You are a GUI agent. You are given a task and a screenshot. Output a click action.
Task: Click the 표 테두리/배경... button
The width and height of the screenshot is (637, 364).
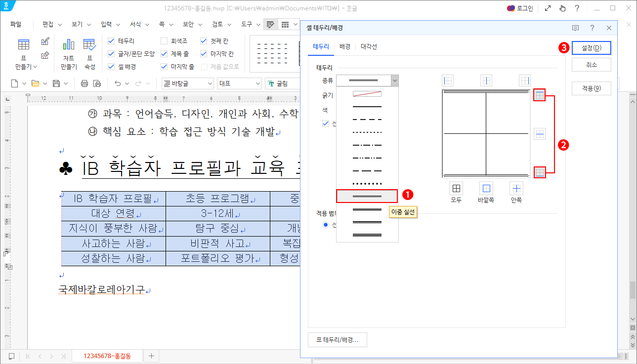point(337,340)
